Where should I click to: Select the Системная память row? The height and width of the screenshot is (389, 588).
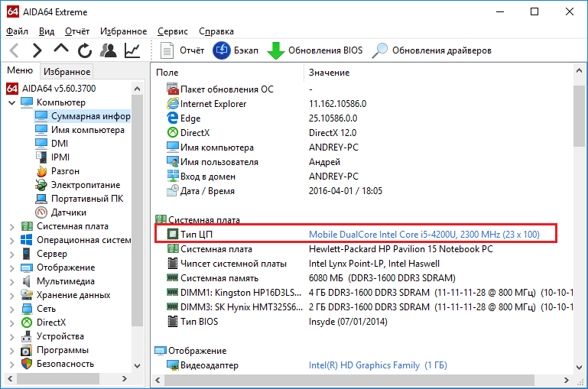click(362, 278)
